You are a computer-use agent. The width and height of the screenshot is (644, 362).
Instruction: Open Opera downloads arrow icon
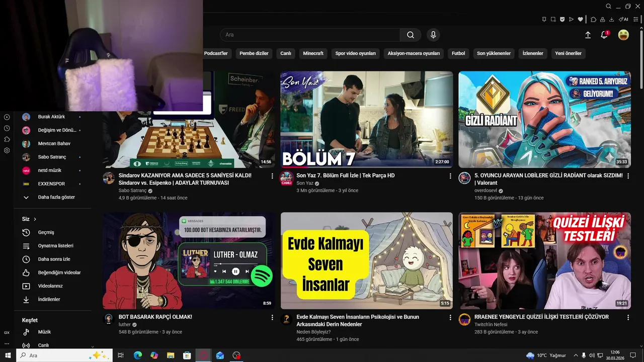coord(611,20)
